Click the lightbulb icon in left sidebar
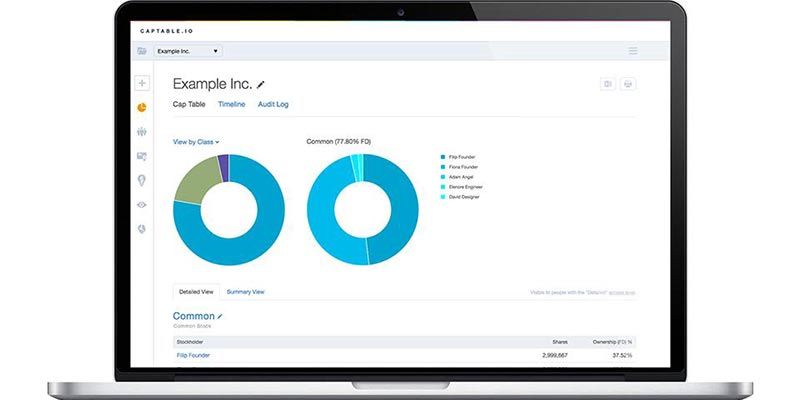 (x=142, y=180)
